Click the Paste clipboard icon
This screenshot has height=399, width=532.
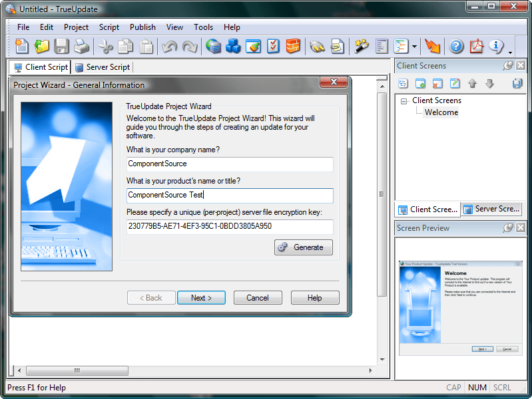point(146,46)
